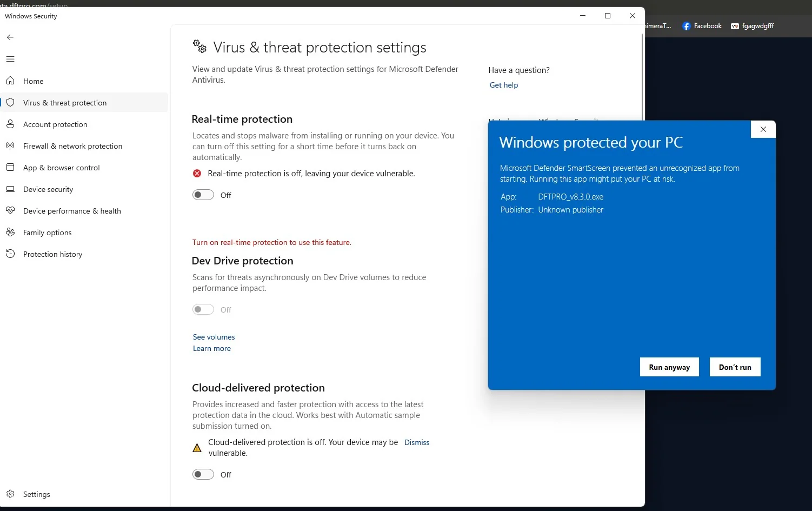Image resolution: width=812 pixels, height=511 pixels.
Task: Click the Unknown publisher text
Action: coord(571,210)
